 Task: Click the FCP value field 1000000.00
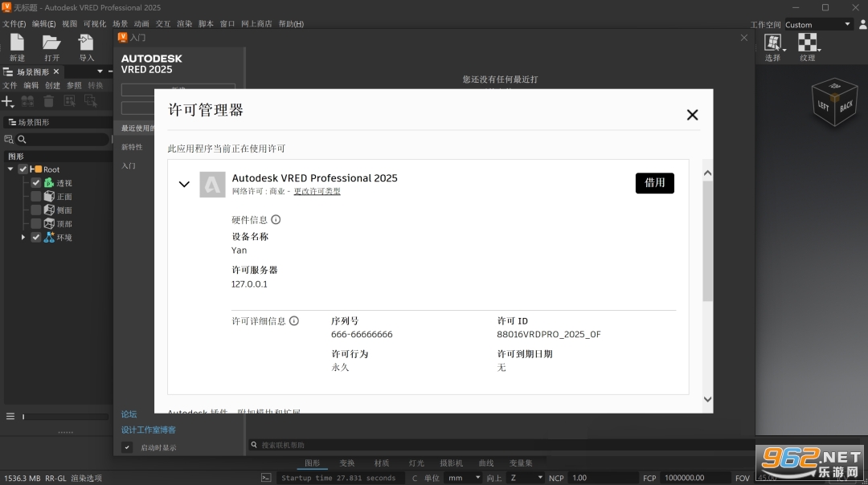pyautogui.click(x=696, y=478)
